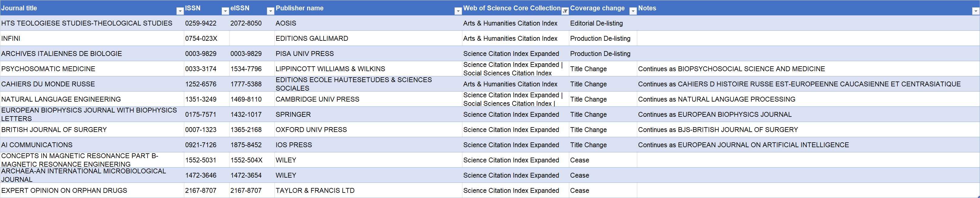Screen dimensions: 980x198
Task: Open the Coverage change filter dropdown
Action: click(x=633, y=11)
